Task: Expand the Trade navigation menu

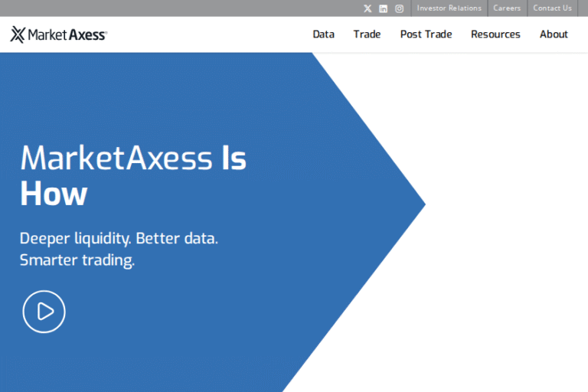Action: pyautogui.click(x=367, y=34)
